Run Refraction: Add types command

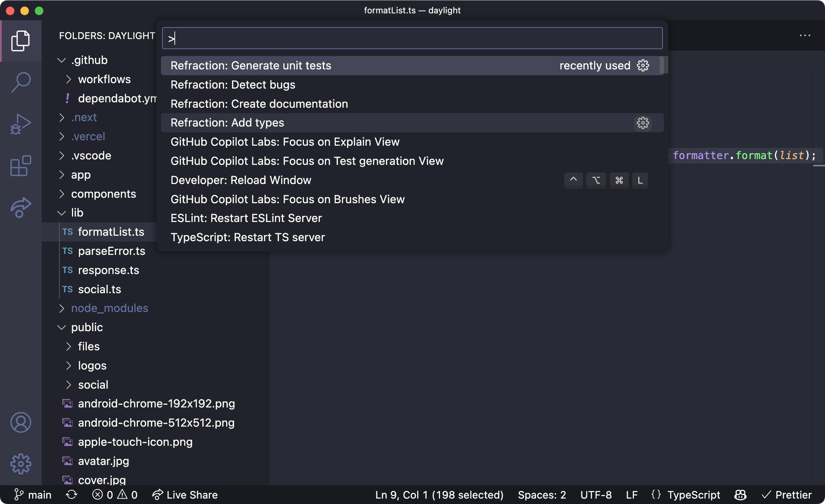click(x=412, y=123)
